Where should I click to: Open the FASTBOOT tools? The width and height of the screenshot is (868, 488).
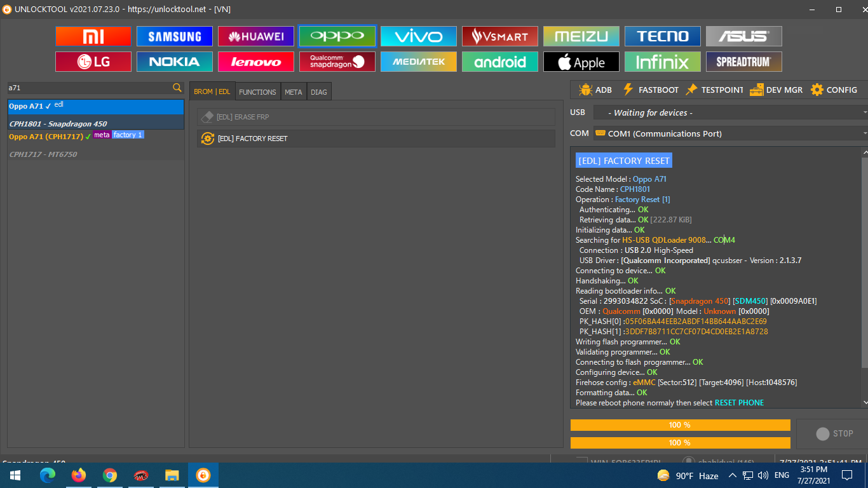click(x=651, y=90)
